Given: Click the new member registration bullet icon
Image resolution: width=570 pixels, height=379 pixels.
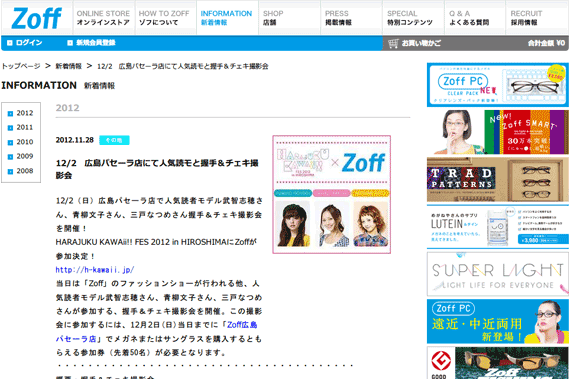Looking at the screenshot, I should click(x=70, y=43).
